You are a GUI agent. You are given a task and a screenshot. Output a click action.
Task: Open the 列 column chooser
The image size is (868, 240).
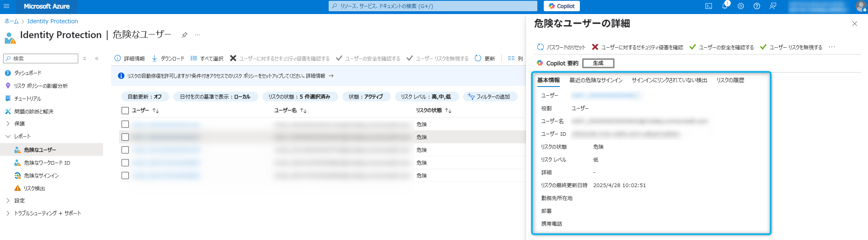[515, 58]
